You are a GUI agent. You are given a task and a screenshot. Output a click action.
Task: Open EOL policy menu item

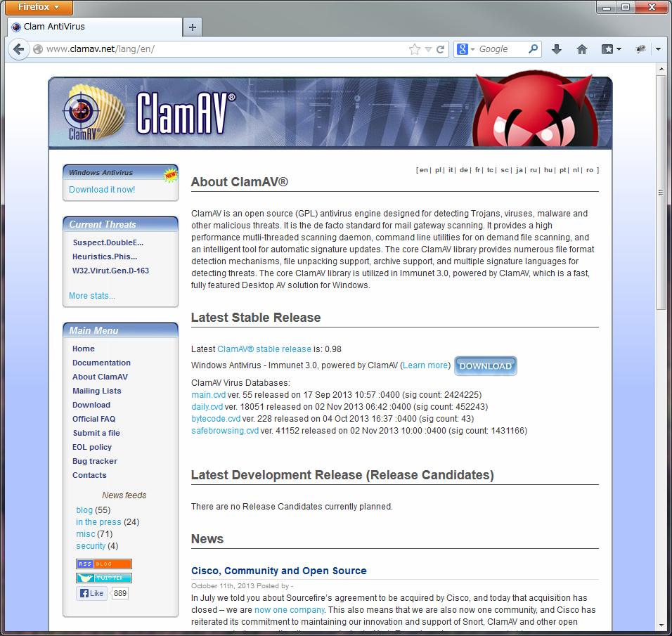[x=92, y=448]
